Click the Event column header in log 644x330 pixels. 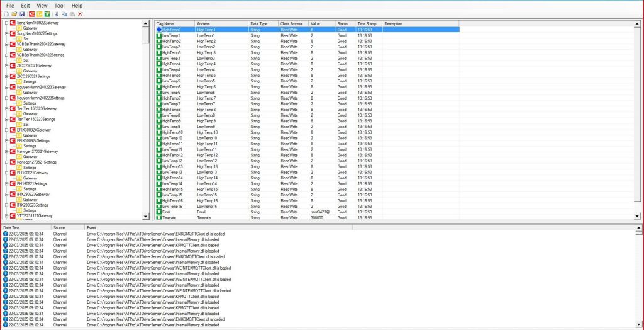tap(218, 227)
